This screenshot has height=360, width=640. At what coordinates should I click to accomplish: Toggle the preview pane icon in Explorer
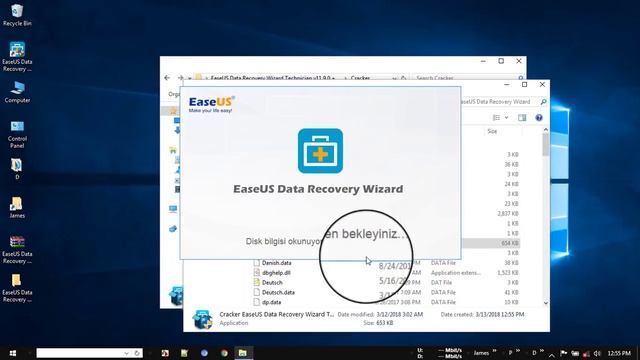[x=522, y=118]
